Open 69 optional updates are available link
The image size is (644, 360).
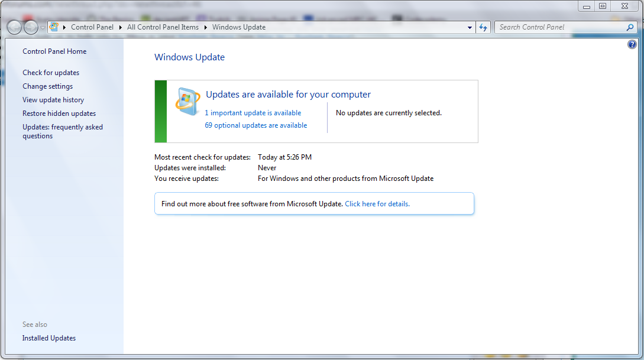point(256,125)
